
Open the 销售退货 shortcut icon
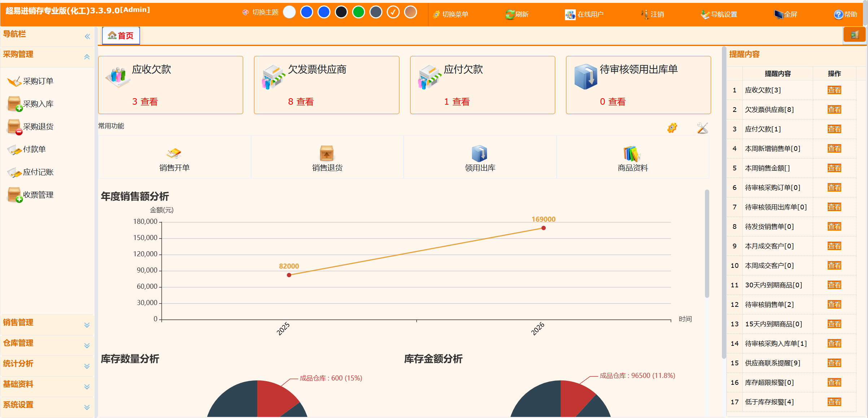click(x=327, y=153)
